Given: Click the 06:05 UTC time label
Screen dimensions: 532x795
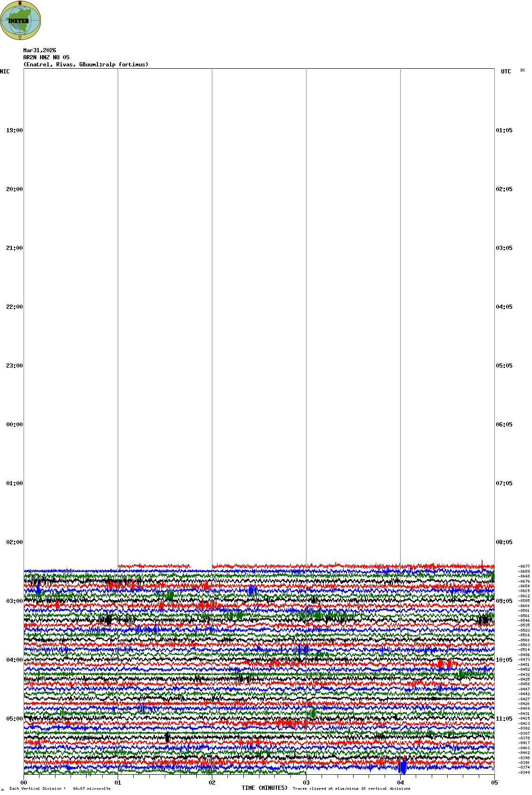Looking at the screenshot, I should pos(504,425).
